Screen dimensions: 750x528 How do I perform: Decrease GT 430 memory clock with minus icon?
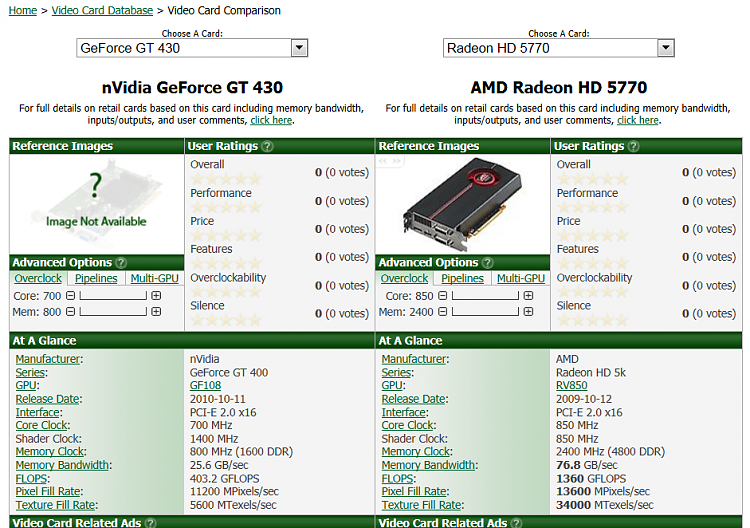[x=70, y=312]
